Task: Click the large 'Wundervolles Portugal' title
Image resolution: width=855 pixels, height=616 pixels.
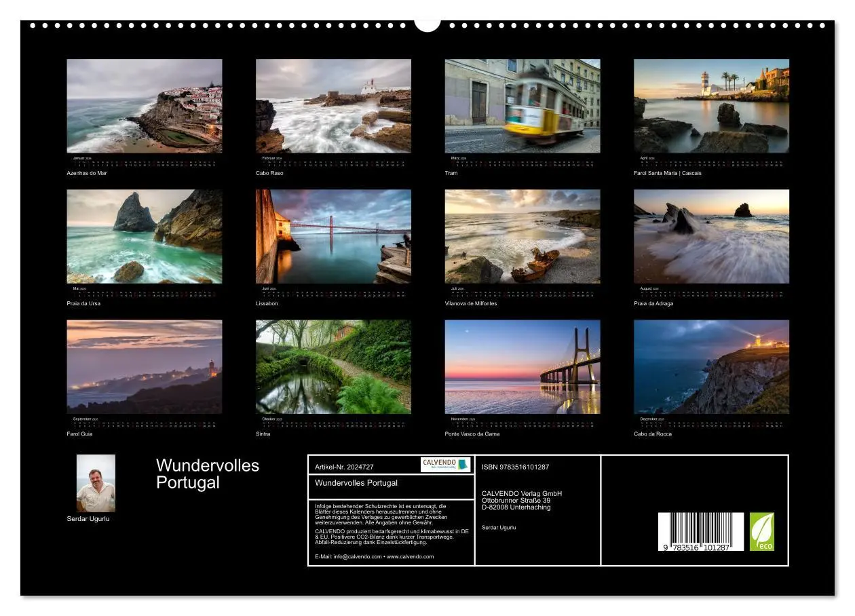Action: pyautogui.click(x=208, y=474)
